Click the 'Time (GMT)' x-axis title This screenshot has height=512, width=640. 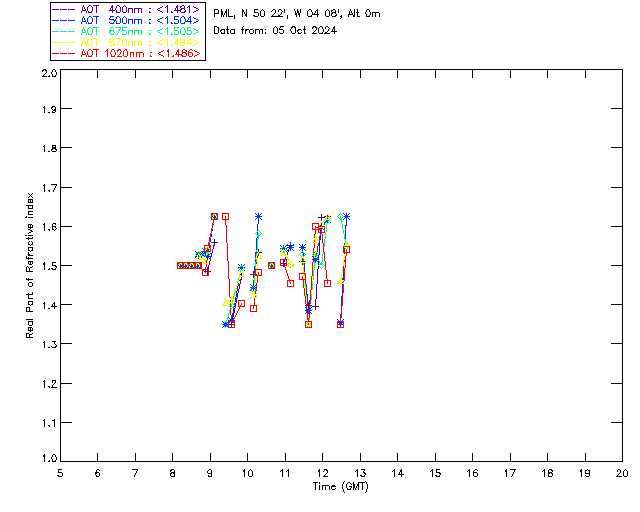tap(341, 487)
